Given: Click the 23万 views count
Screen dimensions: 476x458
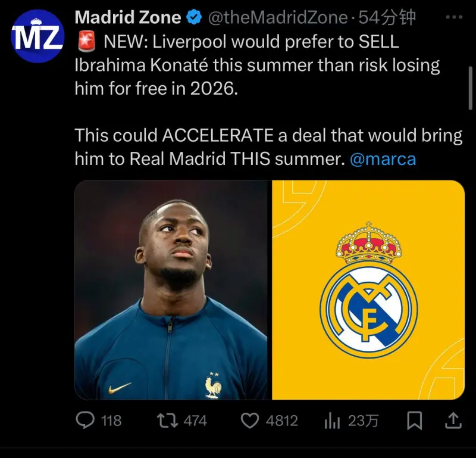Looking at the screenshot, I should (363, 421).
